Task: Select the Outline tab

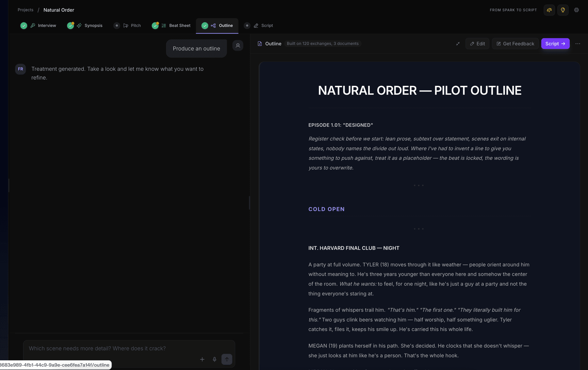Action: coord(217,25)
